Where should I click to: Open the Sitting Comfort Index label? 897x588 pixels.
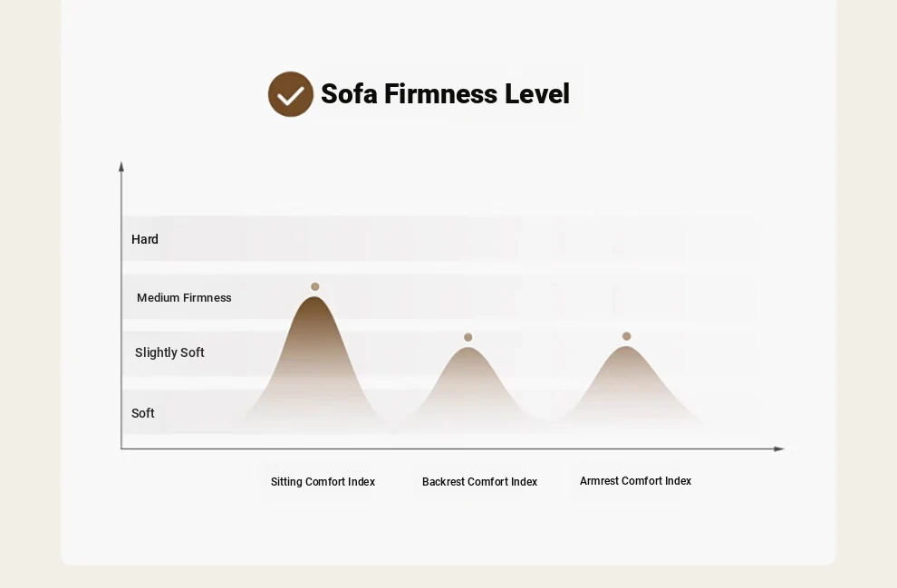pyautogui.click(x=323, y=482)
